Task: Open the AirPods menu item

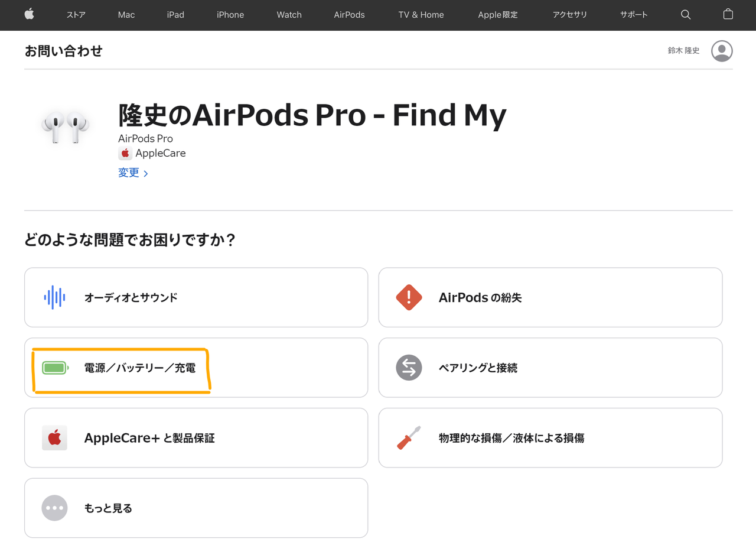Action: pyautogui.click(x=349, y=15)
